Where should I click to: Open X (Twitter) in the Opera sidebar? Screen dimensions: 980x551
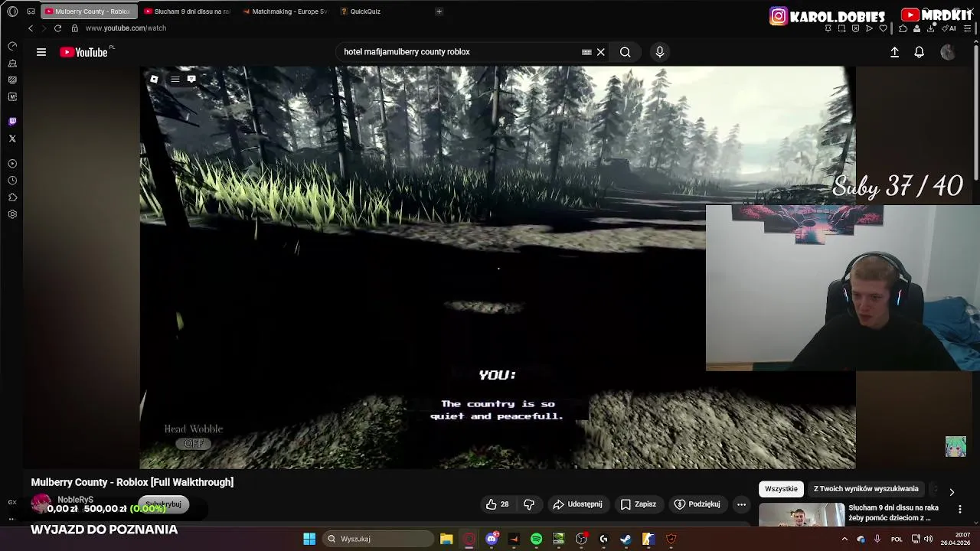(12, 139)
